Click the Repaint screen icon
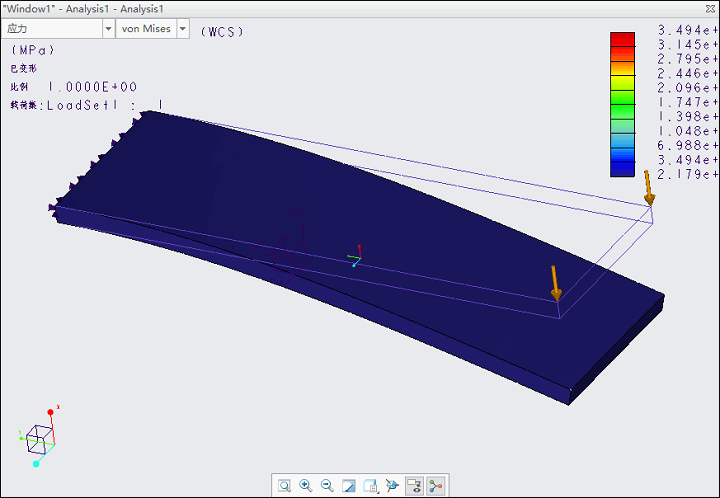Image resolution: width=720 pixels, height=498 pixels. [x=349, y=486]
